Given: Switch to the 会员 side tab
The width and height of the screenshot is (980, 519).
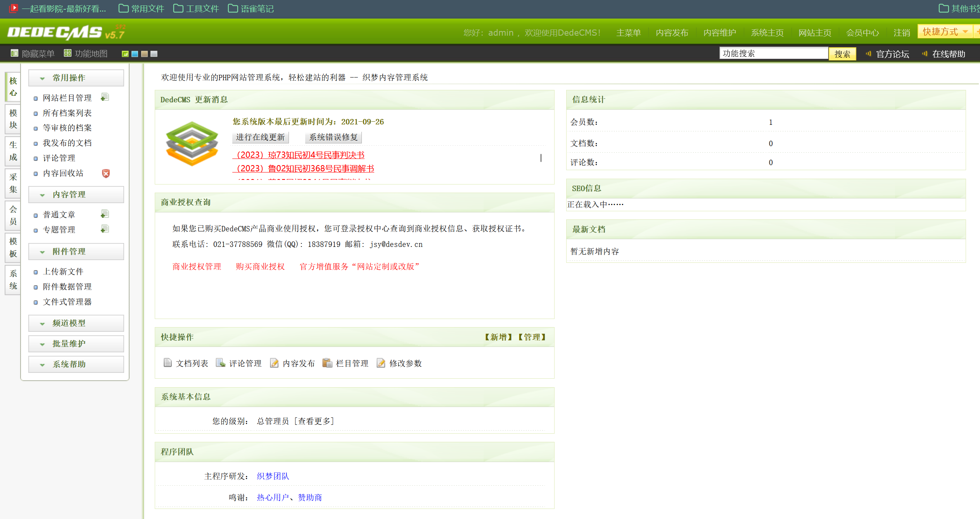Looking at the screenshot, I should click(13, 216).
